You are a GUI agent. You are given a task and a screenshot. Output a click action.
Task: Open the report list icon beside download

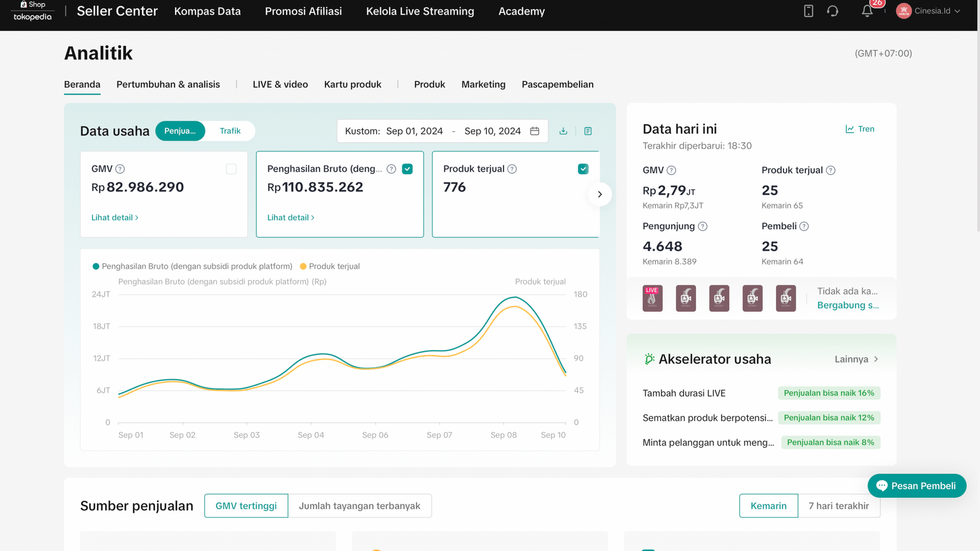tap(588, 131)
